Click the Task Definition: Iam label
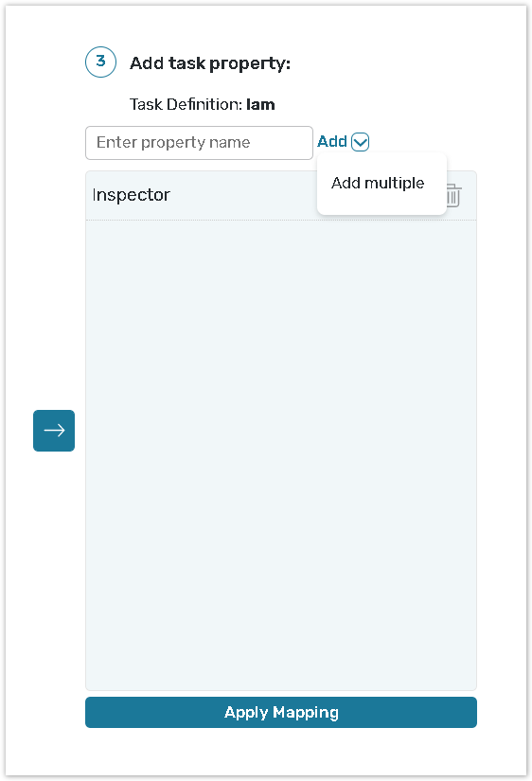The width and height of the screenshot is (532, 781). (203, 104)
